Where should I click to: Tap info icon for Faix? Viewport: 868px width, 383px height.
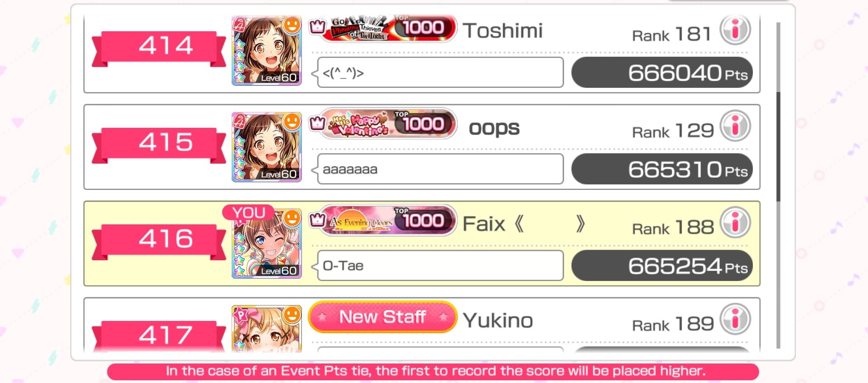pyautogui.click(x=735, y=223)
